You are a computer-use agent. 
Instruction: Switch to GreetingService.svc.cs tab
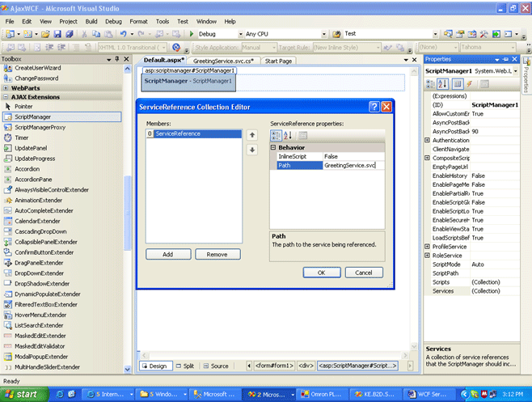coord(223,61)
